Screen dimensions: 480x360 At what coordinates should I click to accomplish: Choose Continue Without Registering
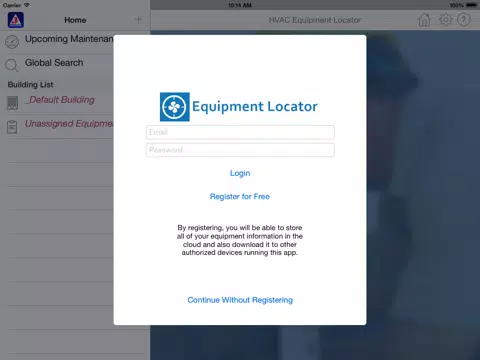240,300
